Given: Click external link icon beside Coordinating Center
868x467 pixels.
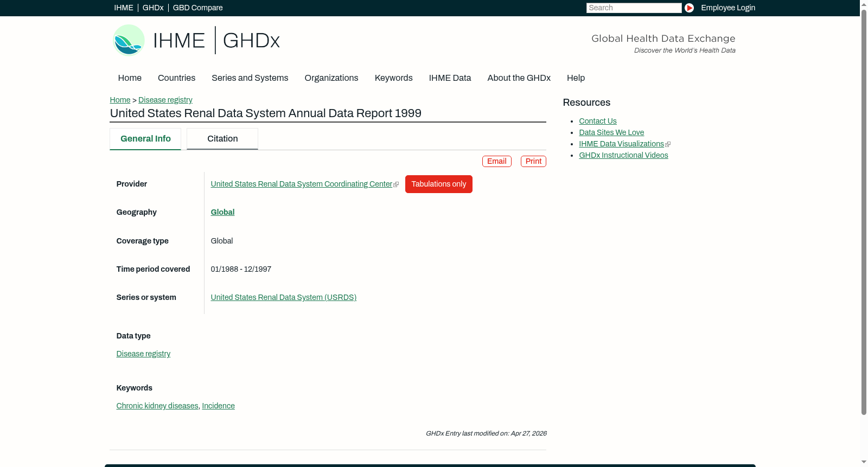Looking at the screenshot, I should (396, 185).
